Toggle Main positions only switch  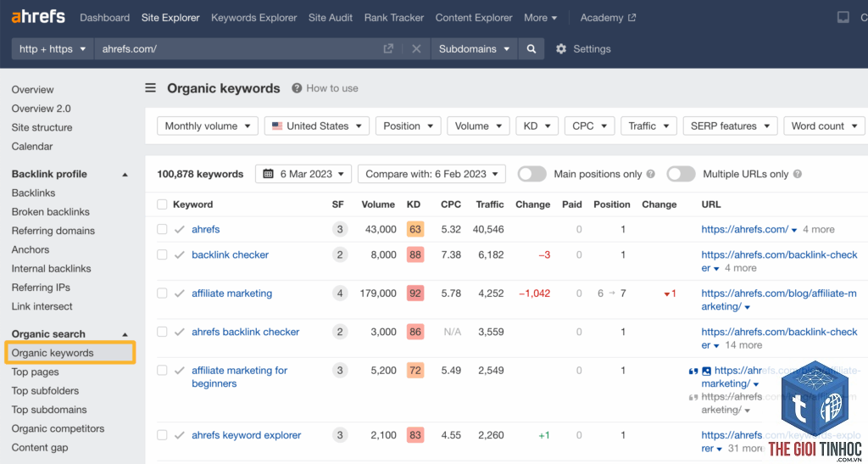532,174
